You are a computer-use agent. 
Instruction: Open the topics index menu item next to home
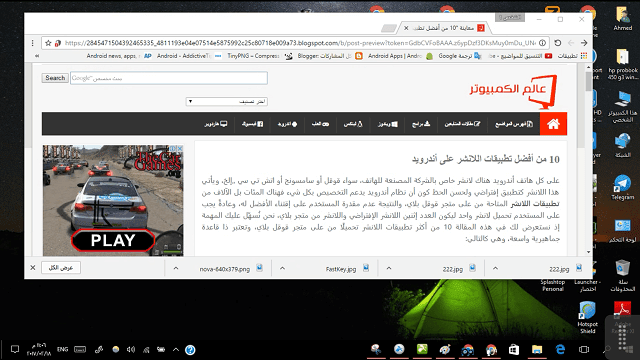pyautogui.click(x=514, y=124)
